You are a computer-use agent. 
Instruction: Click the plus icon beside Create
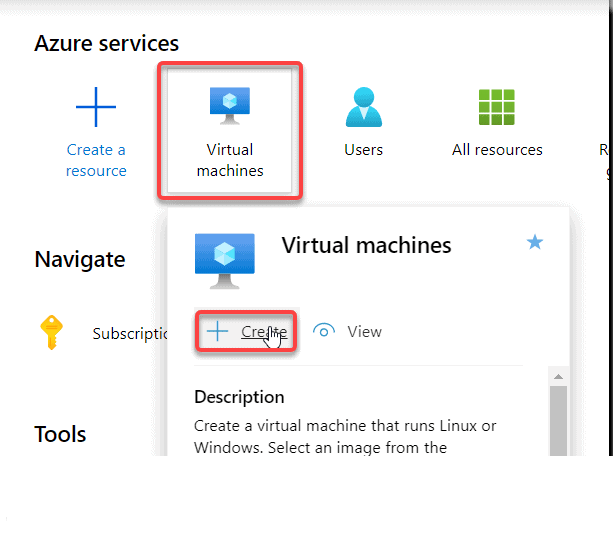(x=217, y=331)
